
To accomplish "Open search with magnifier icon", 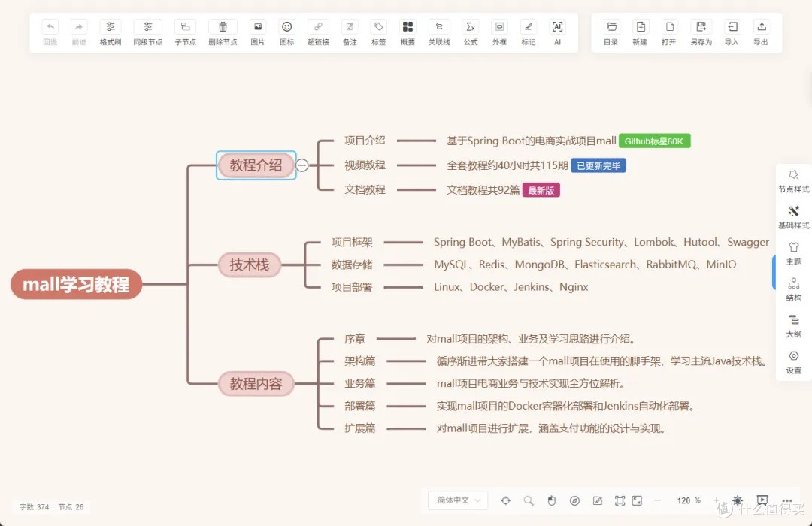I will (x=529, y=500).
